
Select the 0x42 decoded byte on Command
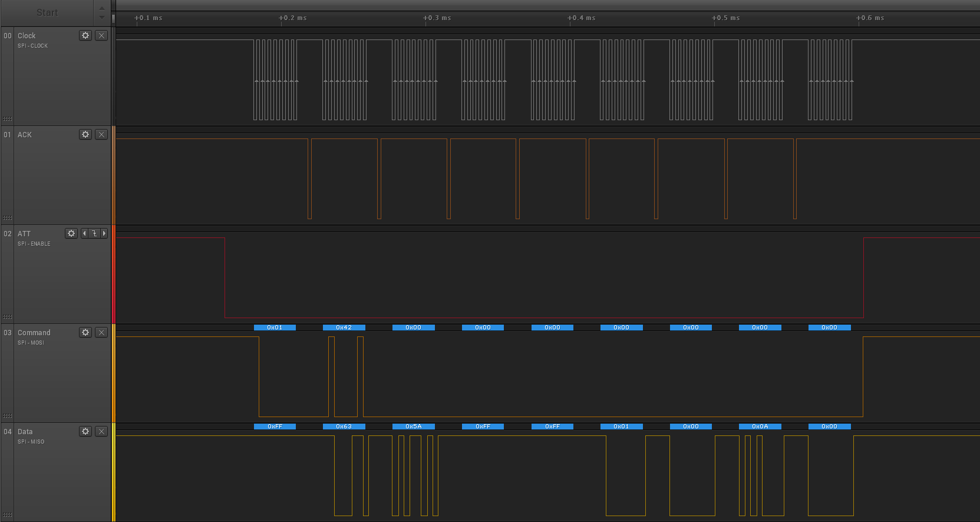pos(344,328)
